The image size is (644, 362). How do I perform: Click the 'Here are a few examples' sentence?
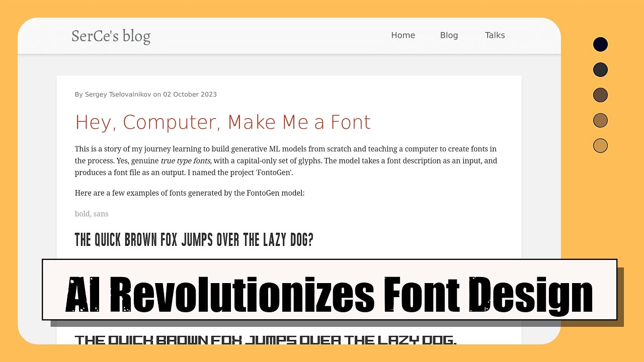coord(190,193)
